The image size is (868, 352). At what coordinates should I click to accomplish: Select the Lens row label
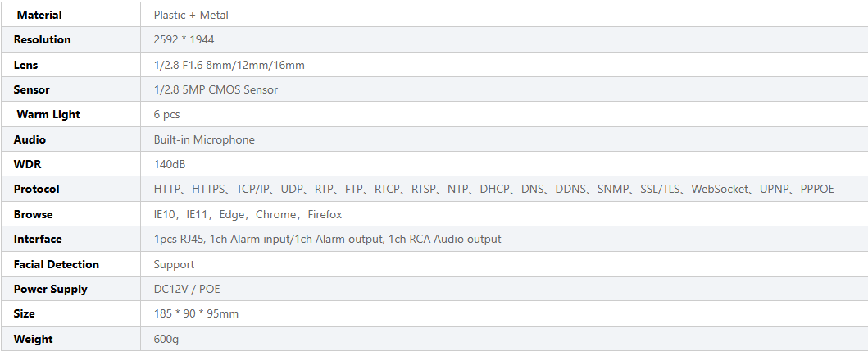pos(26,65)
